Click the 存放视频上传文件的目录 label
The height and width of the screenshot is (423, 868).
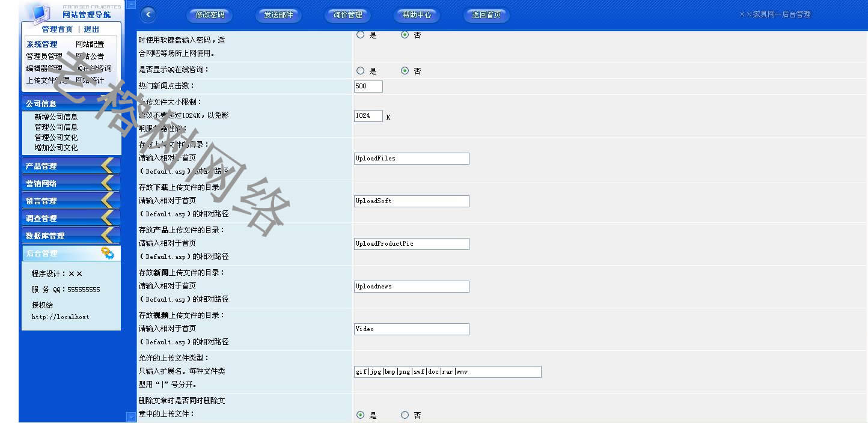[182, 315]
